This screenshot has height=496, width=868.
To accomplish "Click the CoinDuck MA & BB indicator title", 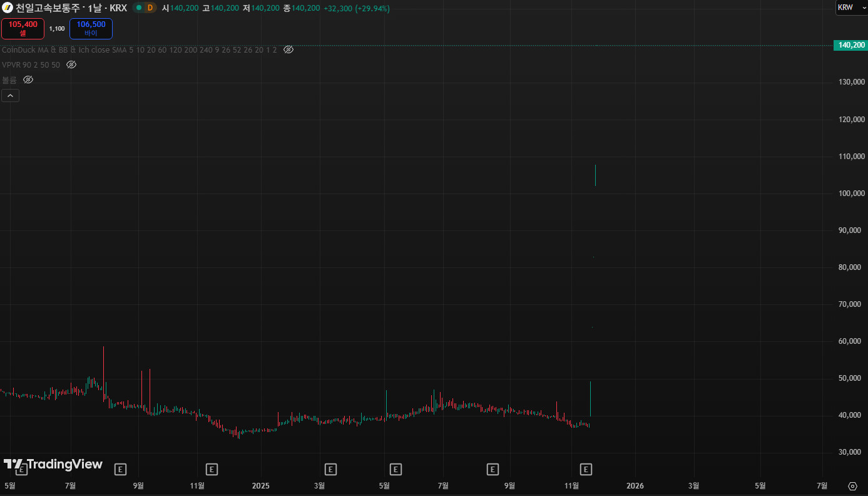I will (139, 49).
